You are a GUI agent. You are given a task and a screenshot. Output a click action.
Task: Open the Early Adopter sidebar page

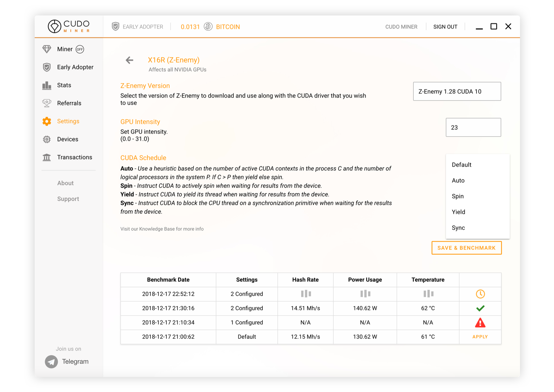(75, 67)
